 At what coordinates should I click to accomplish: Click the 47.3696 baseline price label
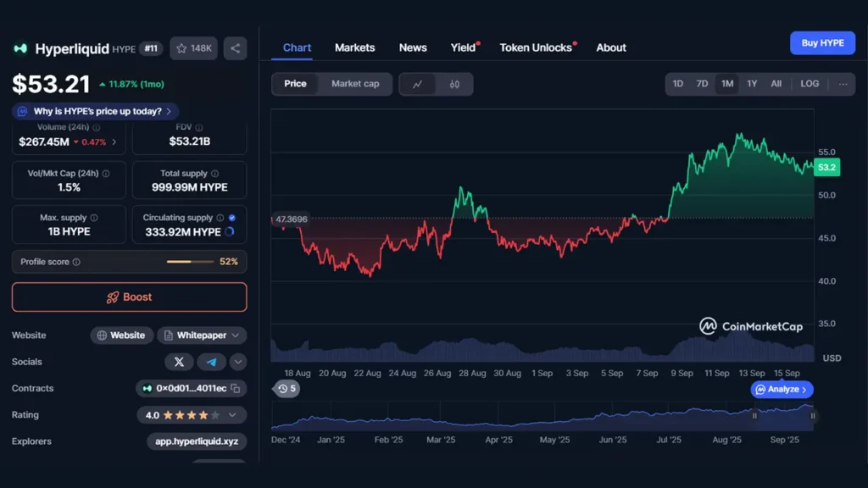(x=292, y=219)
